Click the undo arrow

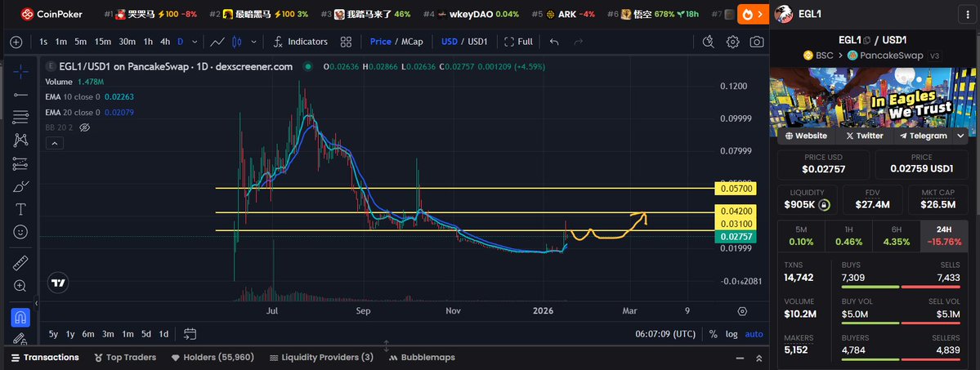(x=555, y=42)
